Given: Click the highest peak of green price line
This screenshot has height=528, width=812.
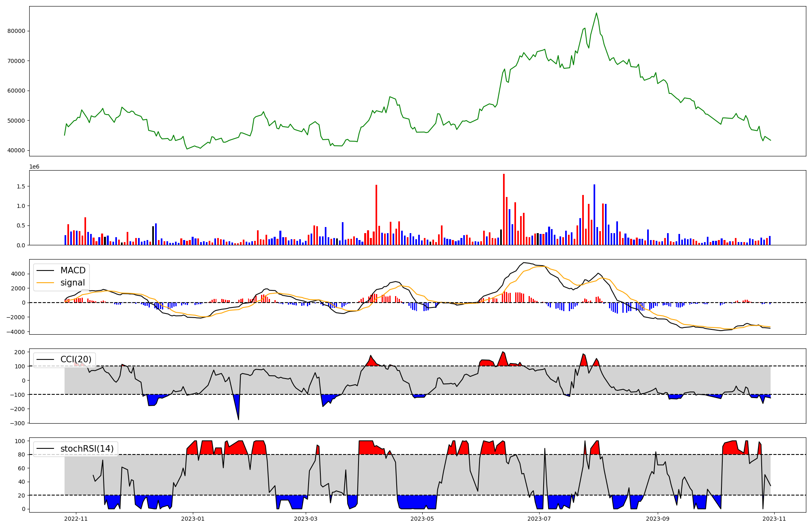Looking at the screenshot, I should [596, 13].
